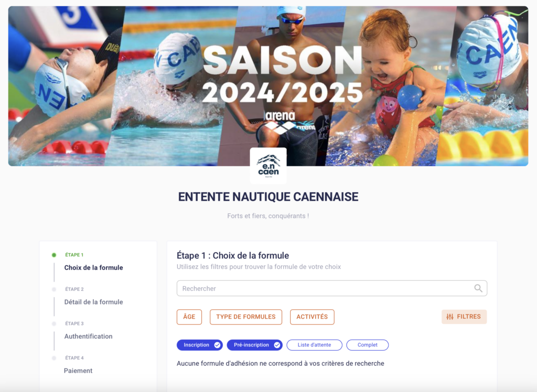This screenshot has height=392, width=537.
Task: Toggle the Inscription status filter
Action: 200,345
